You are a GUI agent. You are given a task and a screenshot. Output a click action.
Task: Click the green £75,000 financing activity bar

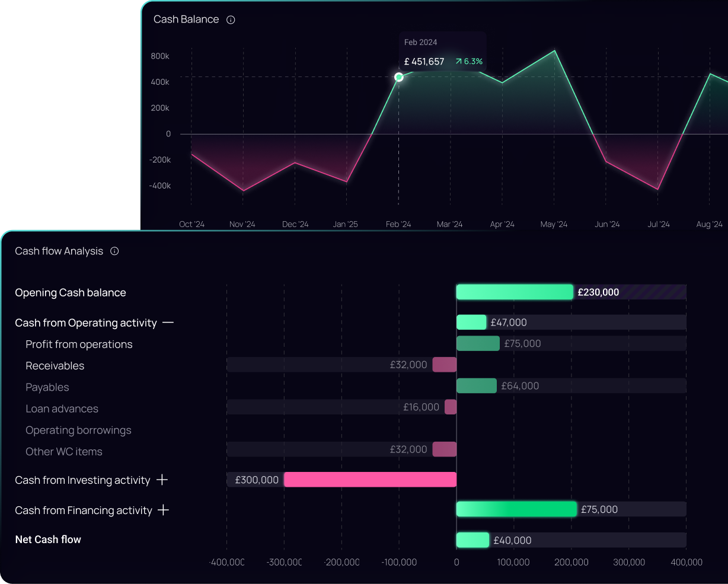click(x=516, y=509)
